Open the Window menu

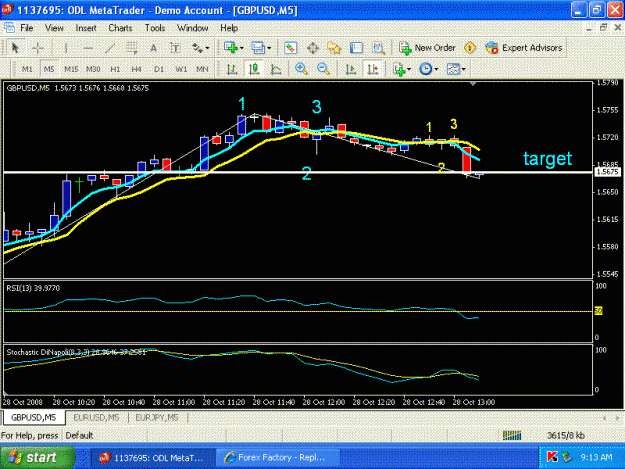193,28
